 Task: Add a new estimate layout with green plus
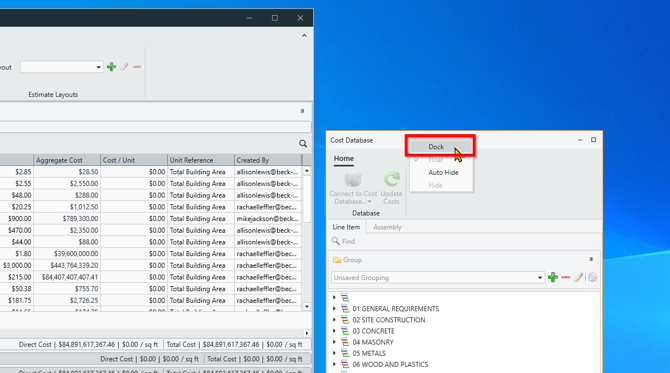click(112, 67)
